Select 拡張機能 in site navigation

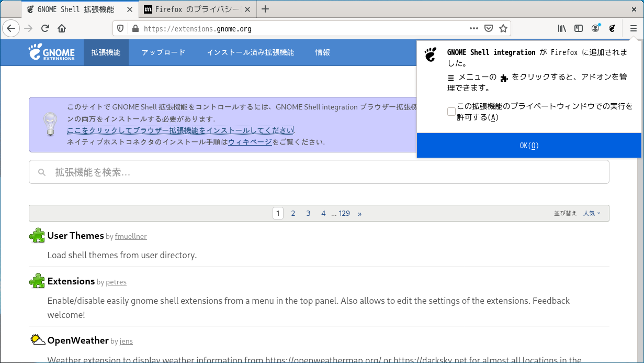tap(106, 52)
